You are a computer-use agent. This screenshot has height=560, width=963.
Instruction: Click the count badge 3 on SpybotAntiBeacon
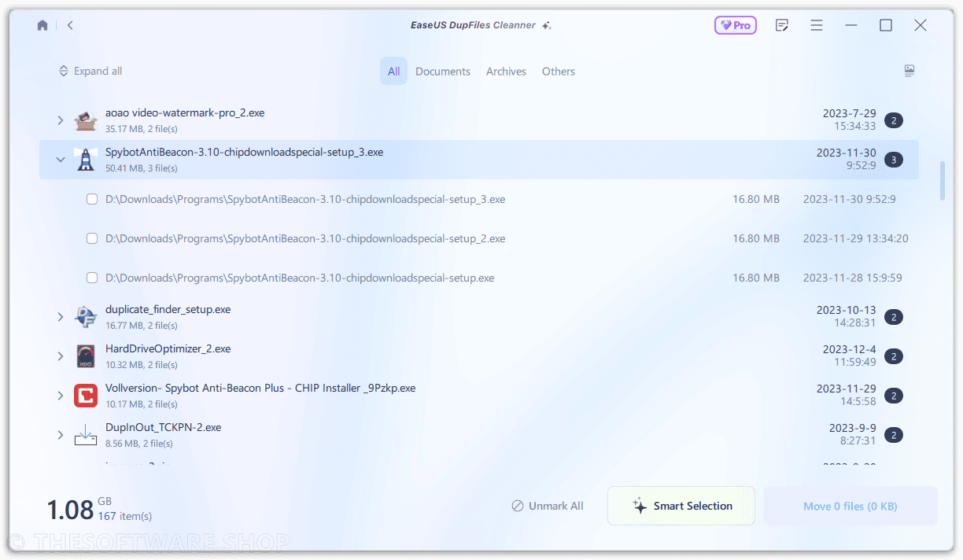click(x=893, y=160)
